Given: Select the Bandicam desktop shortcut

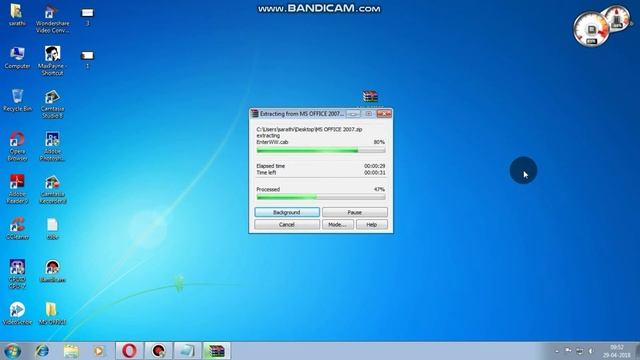Looking at the screenshot, I should point(52,271).
